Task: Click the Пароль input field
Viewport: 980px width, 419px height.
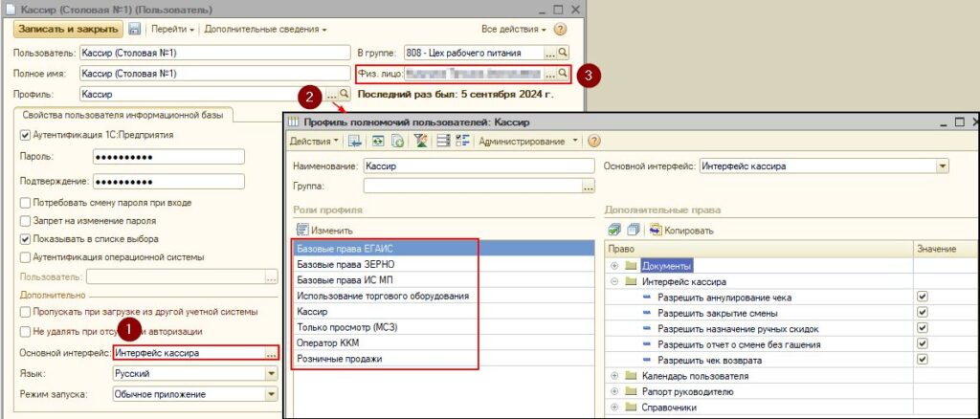Action: pyautogui.click(x=168, y=157)
